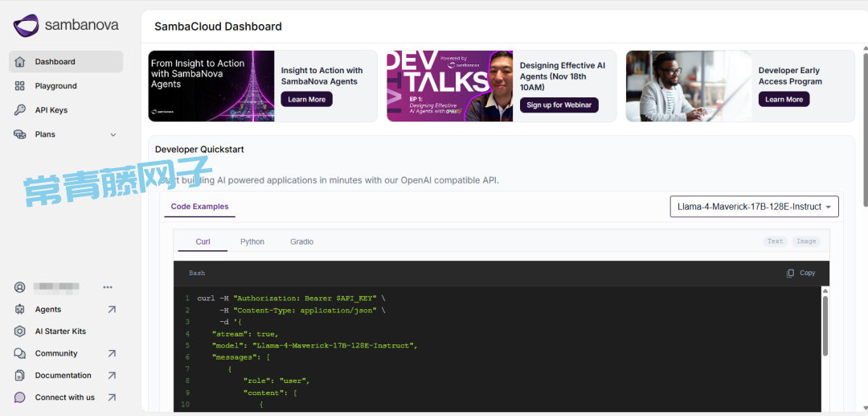Click the Documentation book icon
This screenshot has height=416, width=868.
20,376
